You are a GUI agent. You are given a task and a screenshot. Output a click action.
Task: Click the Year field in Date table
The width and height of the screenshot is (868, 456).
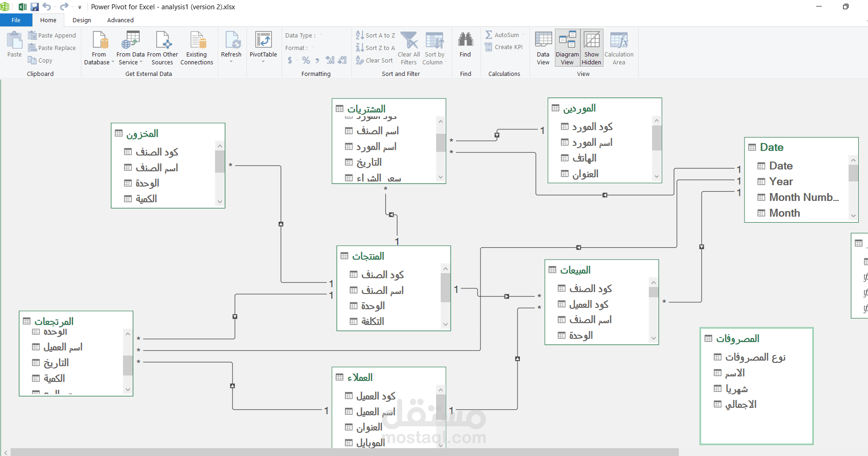tap(781, 181)
